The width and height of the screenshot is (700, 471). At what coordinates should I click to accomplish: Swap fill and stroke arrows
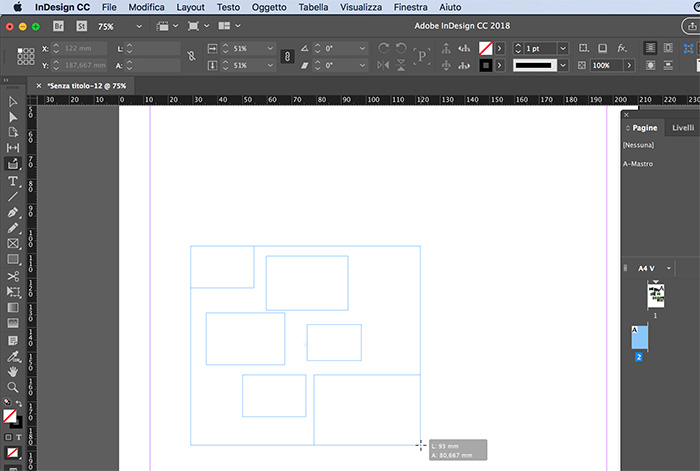19,404
